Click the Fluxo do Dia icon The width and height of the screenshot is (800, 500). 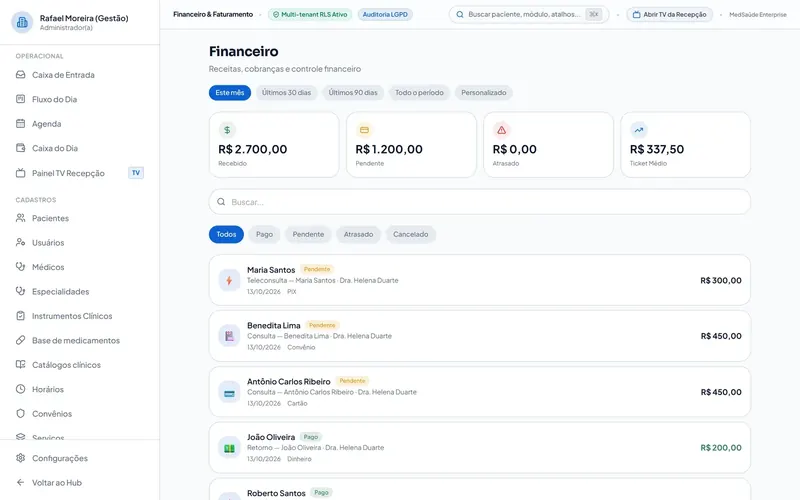tap(20, 99)
